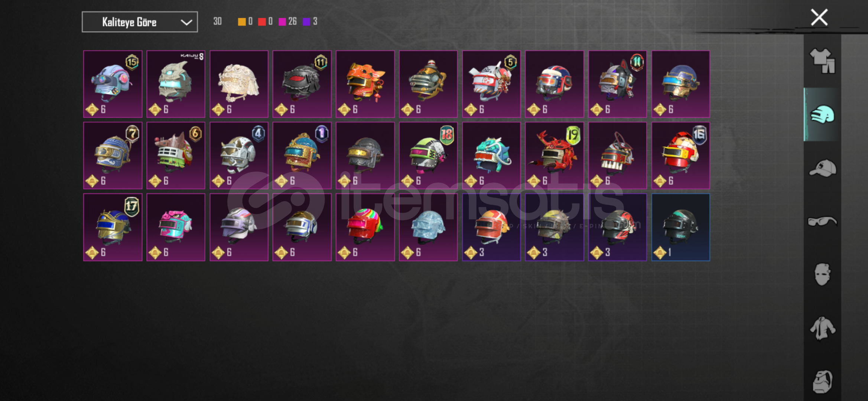This screenshot has width=868, height=401.
Task: Open the face mask category icon
Action: tap(822, 275)
